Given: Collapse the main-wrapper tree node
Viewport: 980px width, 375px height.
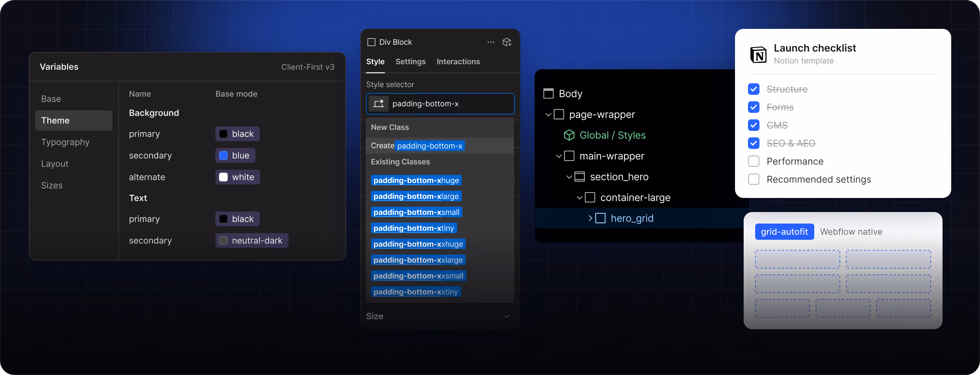Looking at the screenshot, I should 558,156.
